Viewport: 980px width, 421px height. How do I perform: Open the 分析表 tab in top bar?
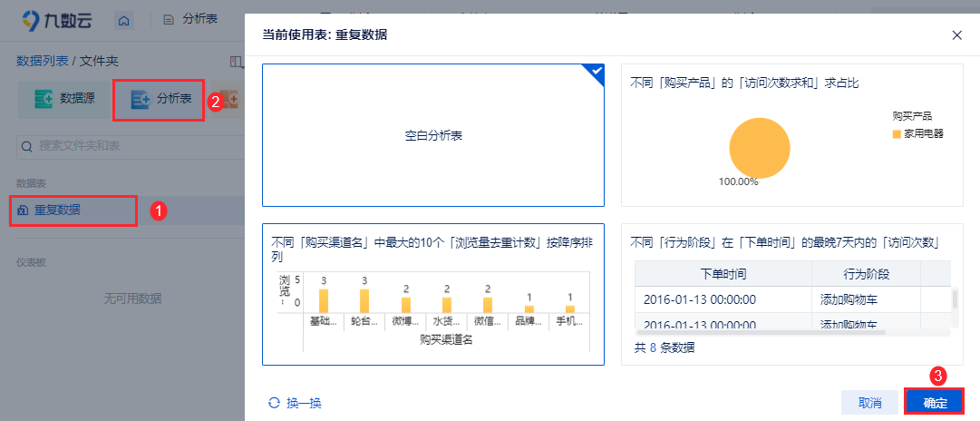(190, 19)
